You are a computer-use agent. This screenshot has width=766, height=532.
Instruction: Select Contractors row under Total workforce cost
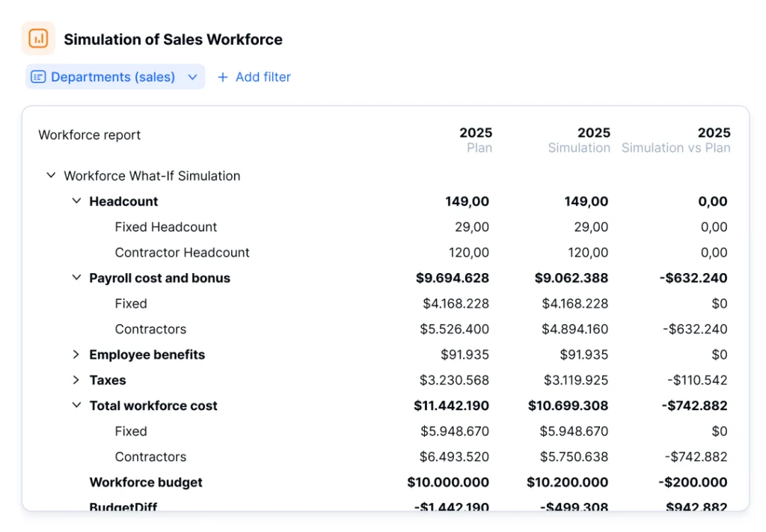[150, 456]
